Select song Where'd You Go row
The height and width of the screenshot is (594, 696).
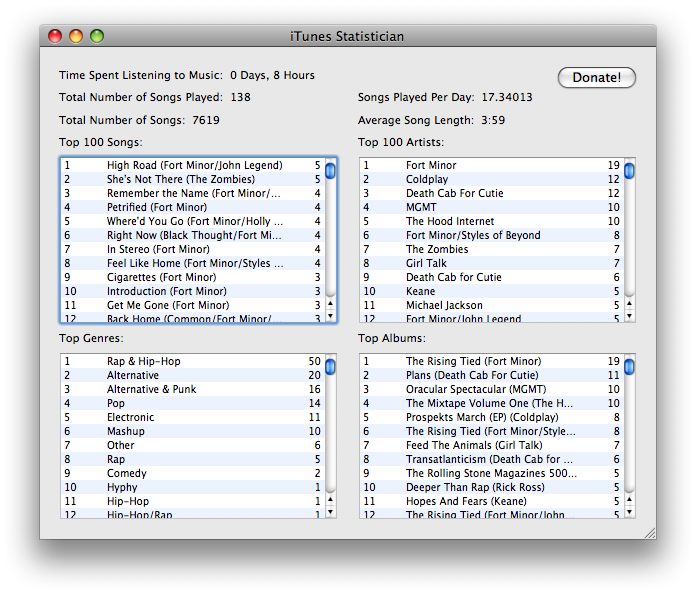193,221
